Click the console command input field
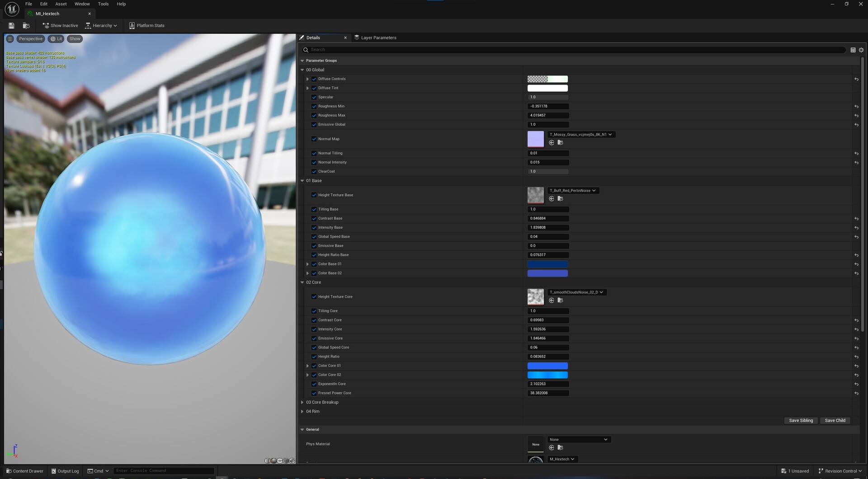Screen dimensions: 868x479 click(x=164, y=471)
